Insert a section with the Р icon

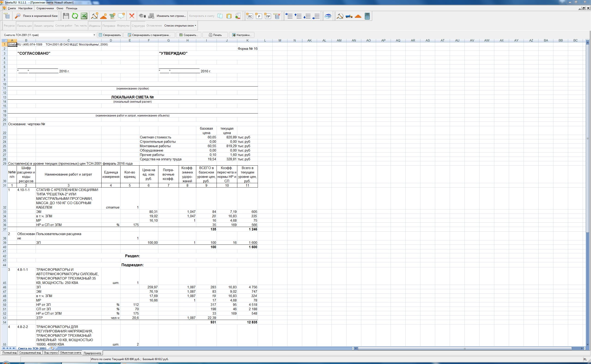pyautogui.click(x=259, y=16)
